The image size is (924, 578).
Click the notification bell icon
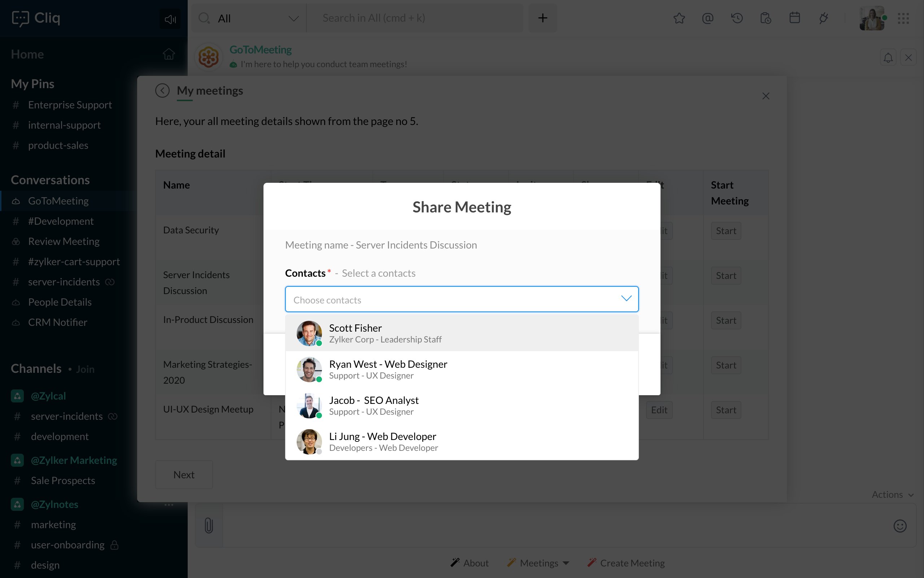pos(888,58)
